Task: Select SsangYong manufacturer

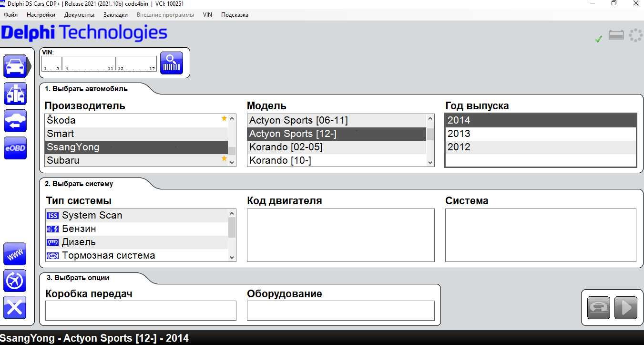Action: pyautogui.click(x=136, y=147)
